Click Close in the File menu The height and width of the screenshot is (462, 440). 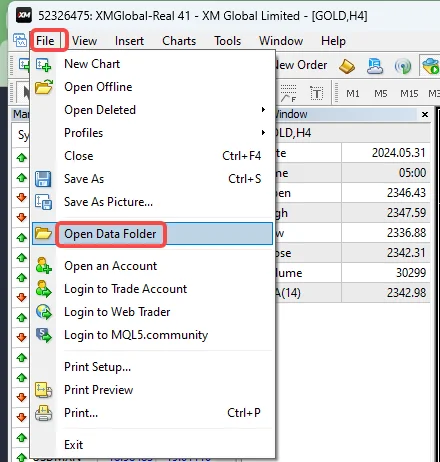pos(152,156)
